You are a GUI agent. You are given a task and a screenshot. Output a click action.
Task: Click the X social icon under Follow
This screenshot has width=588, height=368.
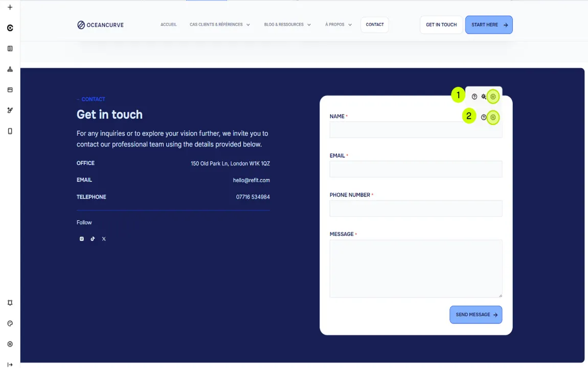point(104,239)
